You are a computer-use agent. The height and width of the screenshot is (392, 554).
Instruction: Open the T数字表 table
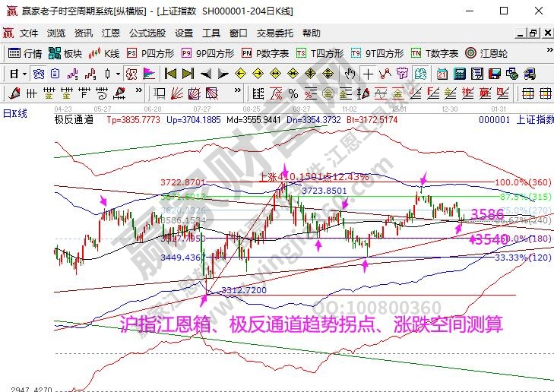point(434,53)
